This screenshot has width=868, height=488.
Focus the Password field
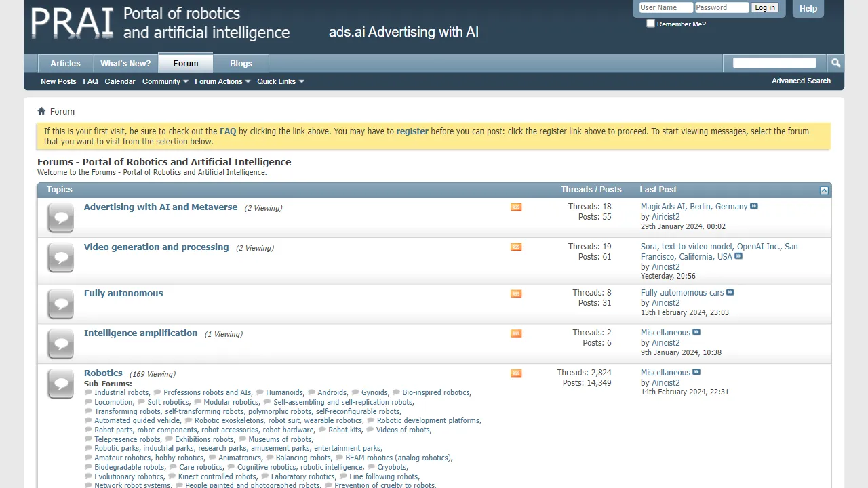pos(722,7)
